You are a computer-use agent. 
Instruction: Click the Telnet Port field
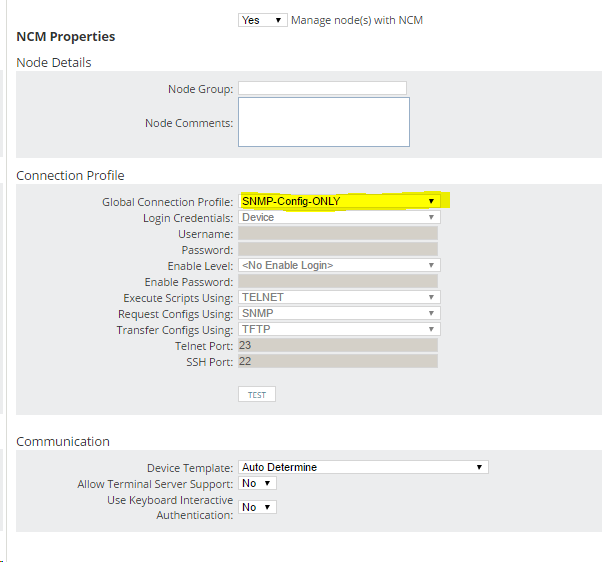338,345
